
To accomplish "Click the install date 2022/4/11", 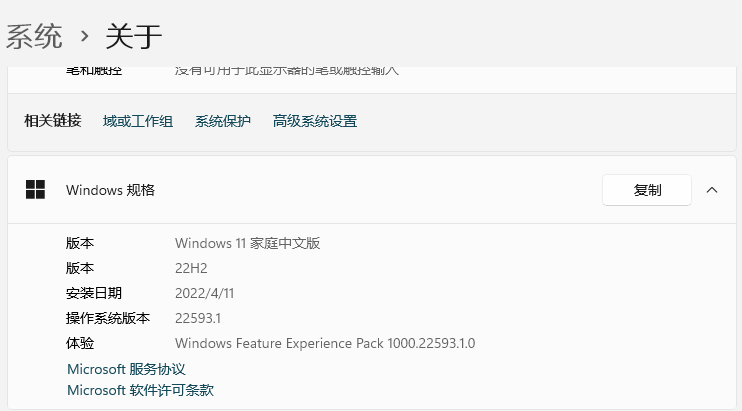I will [204, 293].
